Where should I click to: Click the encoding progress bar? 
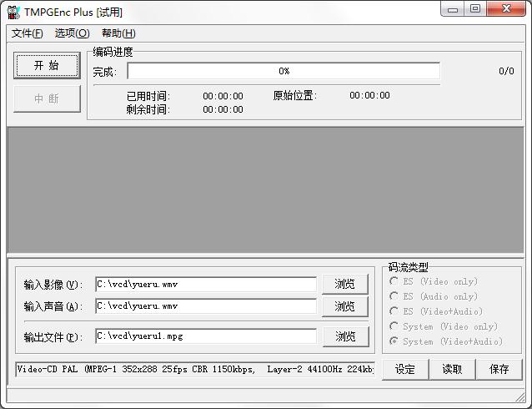[x=284, y=72]
